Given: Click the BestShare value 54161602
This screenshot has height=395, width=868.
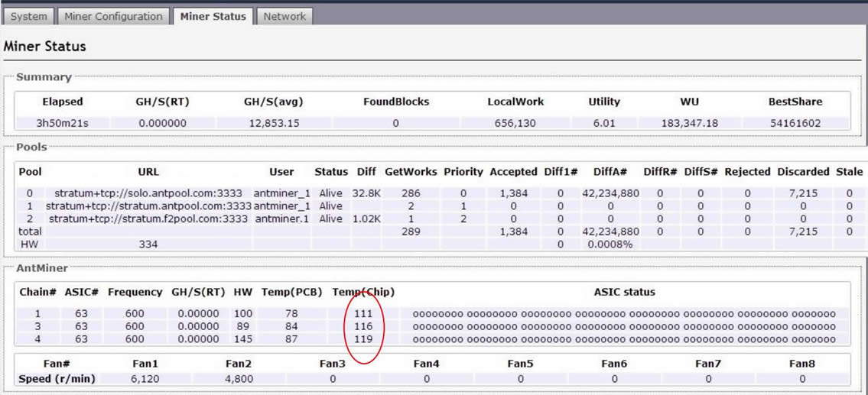Looking at the screenshot, I should pyautogui.click(x=795, y=123).
